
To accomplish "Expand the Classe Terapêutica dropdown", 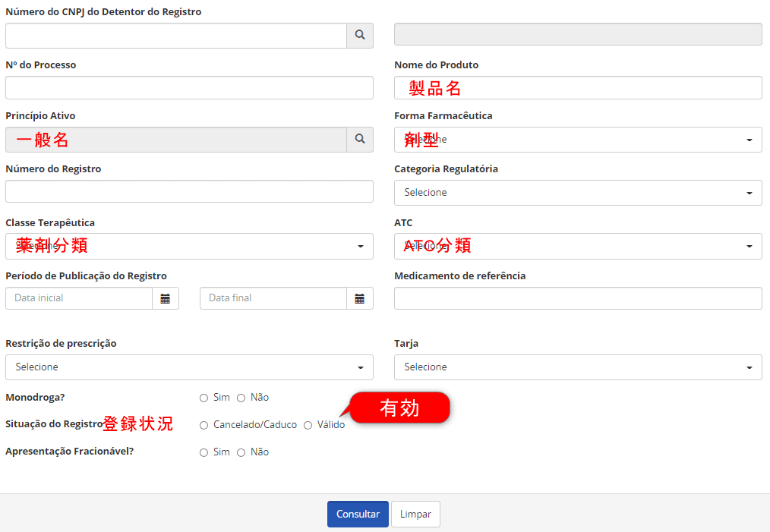I will coord(189,246).
